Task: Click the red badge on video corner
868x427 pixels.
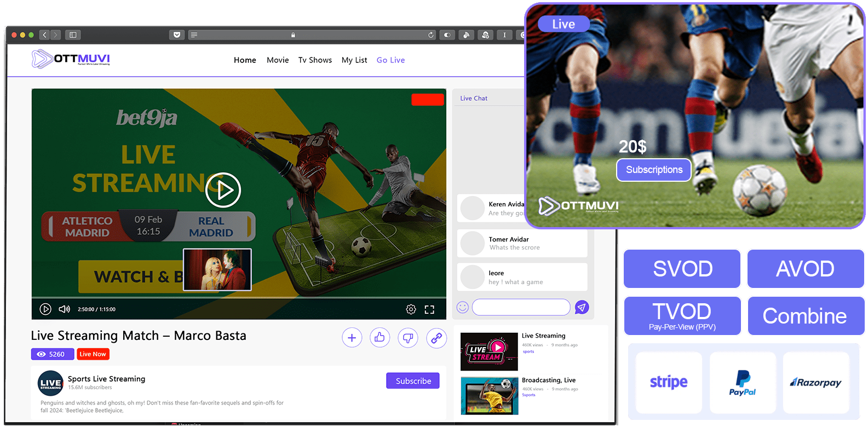Action: point(428,100)
